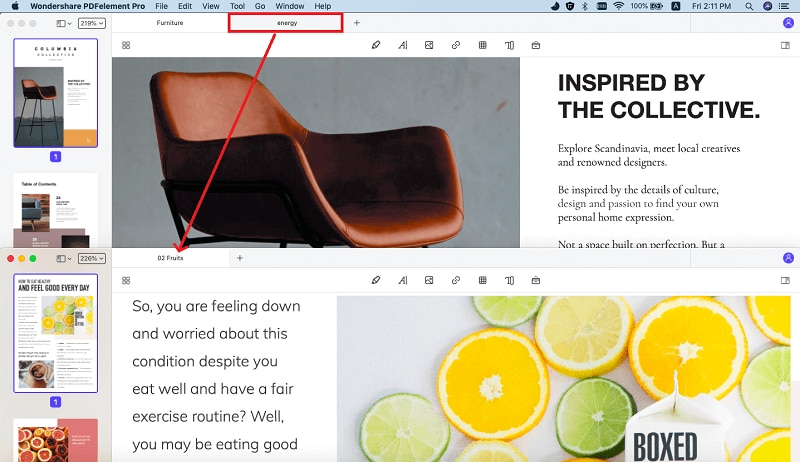Open Spotlight search in the menu bar
This screenshot has width=800, height=462.
click(x=749, y=6)
